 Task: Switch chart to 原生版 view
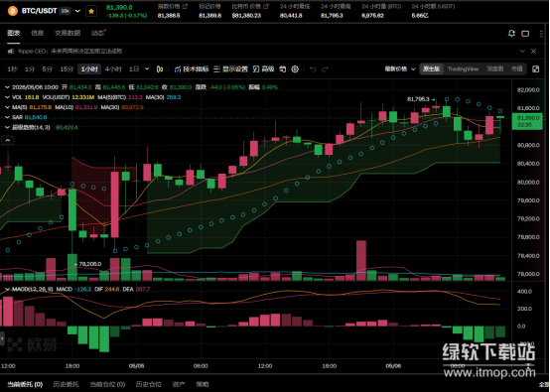coord(432,69)
